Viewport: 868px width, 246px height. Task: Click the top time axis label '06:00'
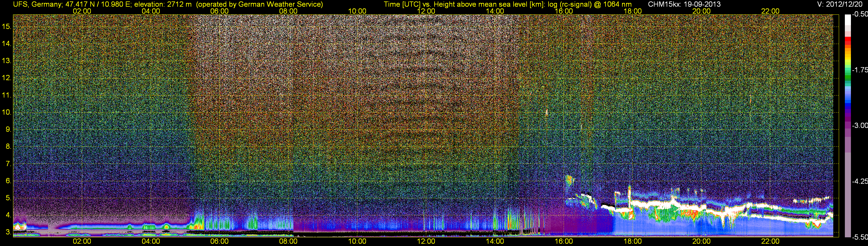tap(219, 11)
